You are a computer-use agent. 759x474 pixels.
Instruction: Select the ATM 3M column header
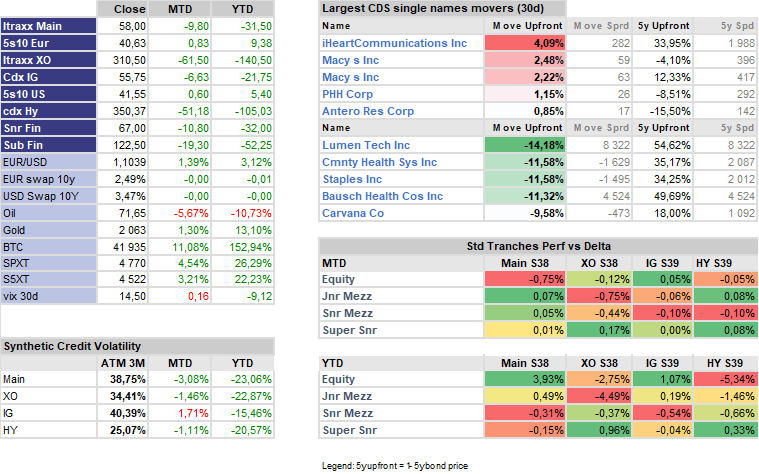(x=123, y=363)
